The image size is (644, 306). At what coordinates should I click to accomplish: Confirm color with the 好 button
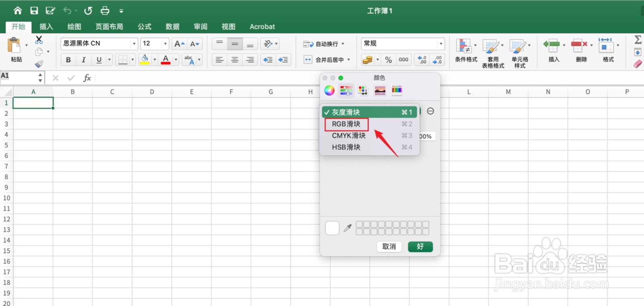point(420,247)
